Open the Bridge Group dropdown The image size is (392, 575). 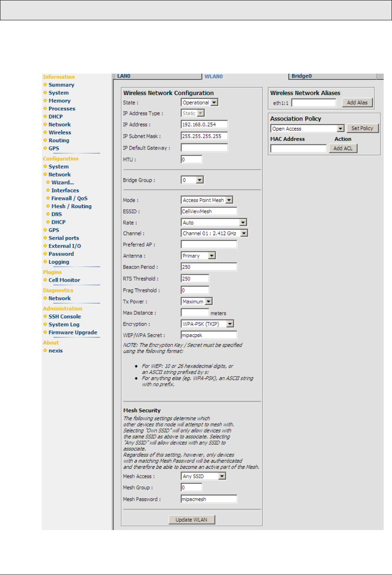192,180
